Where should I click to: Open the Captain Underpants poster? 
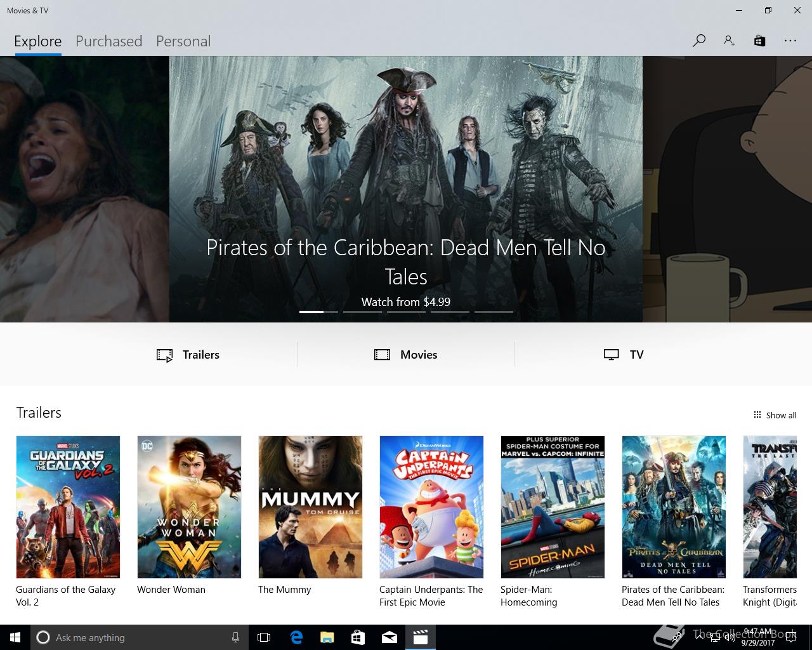coord(431,507)
